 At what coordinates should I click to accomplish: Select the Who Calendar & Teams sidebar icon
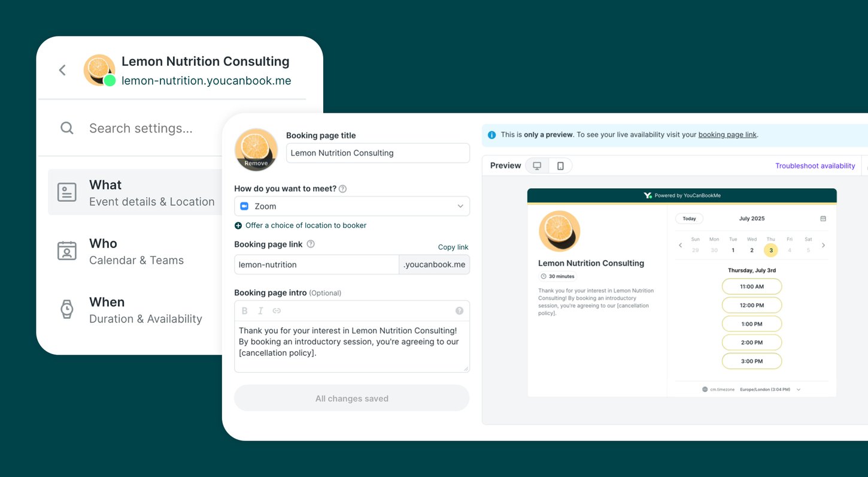coord(66,250)
